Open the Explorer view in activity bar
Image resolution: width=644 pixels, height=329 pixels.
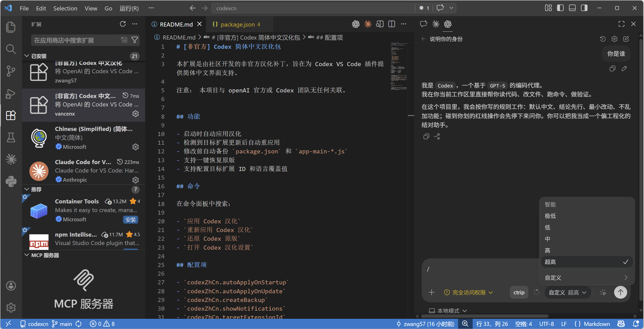(x=11, y=27)
